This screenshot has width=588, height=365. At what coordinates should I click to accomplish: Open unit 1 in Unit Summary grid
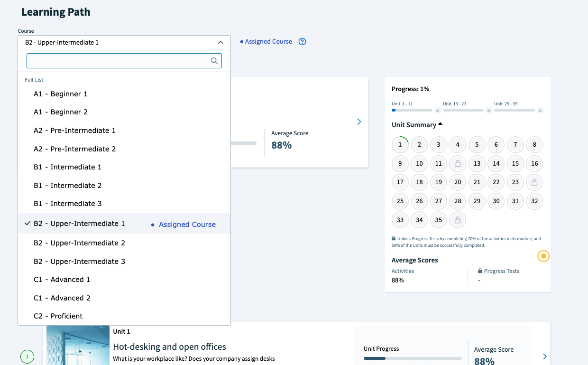[400, 145]
